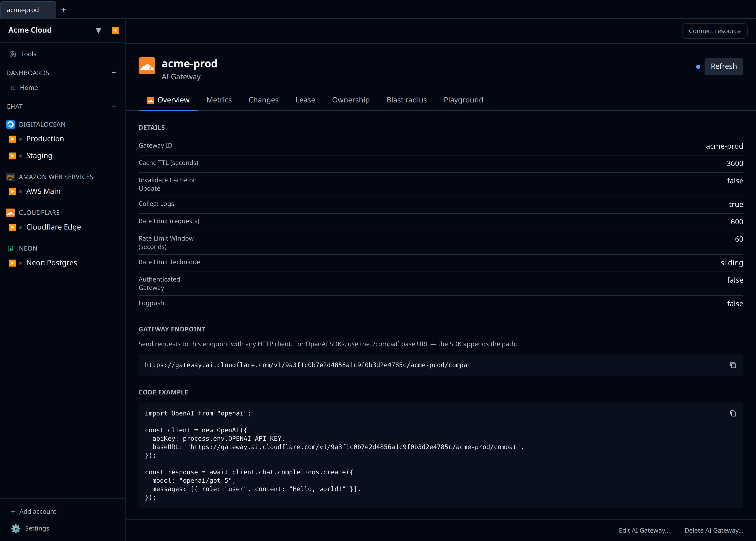Click the CHAT section heading
This screenshot has width=756, height=541.
[x=14, y=107]
